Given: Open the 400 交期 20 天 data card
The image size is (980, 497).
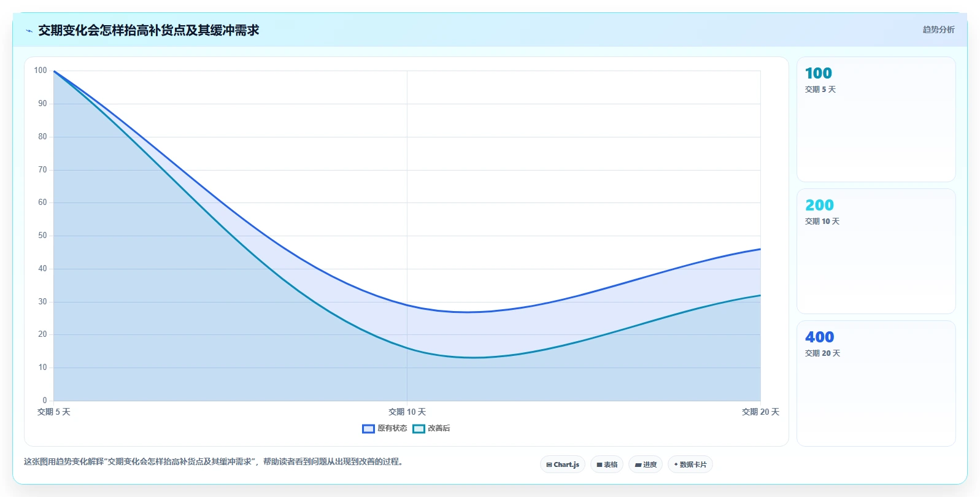Looking at the screenshot, I should click(876, 383).
